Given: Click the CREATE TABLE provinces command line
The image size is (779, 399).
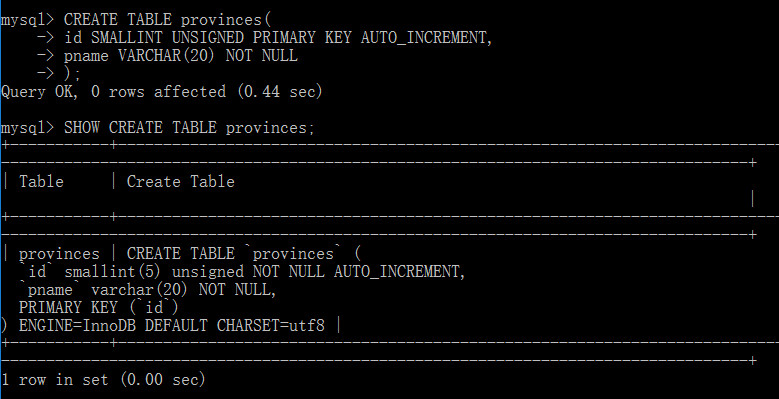Looking at the screenshot, I should (168, 20).
